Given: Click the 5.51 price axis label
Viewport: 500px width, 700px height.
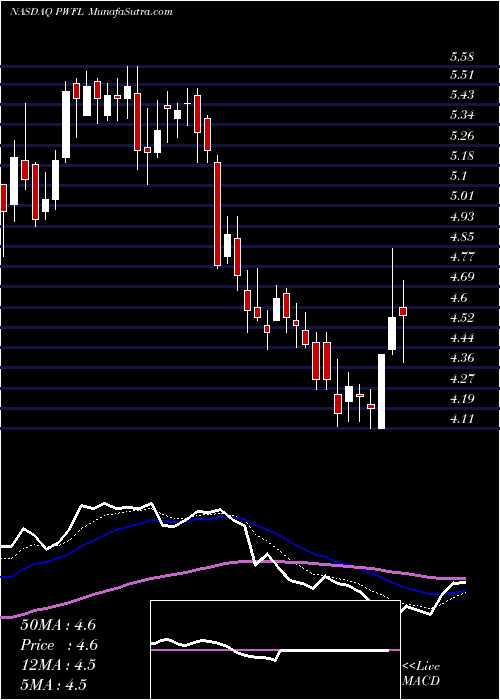Looking at the screenshot, I should click(x=461, y=75).
